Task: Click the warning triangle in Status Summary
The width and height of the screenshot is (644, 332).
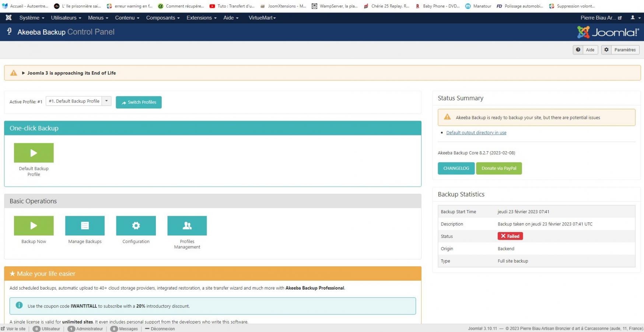Action: point(447,117)
